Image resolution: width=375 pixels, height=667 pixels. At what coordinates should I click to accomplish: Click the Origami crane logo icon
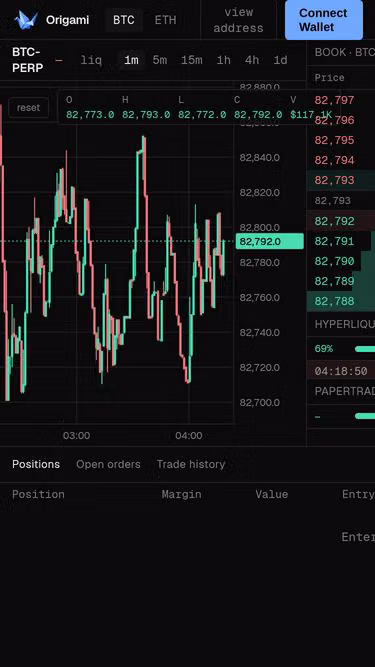[26, 20]
